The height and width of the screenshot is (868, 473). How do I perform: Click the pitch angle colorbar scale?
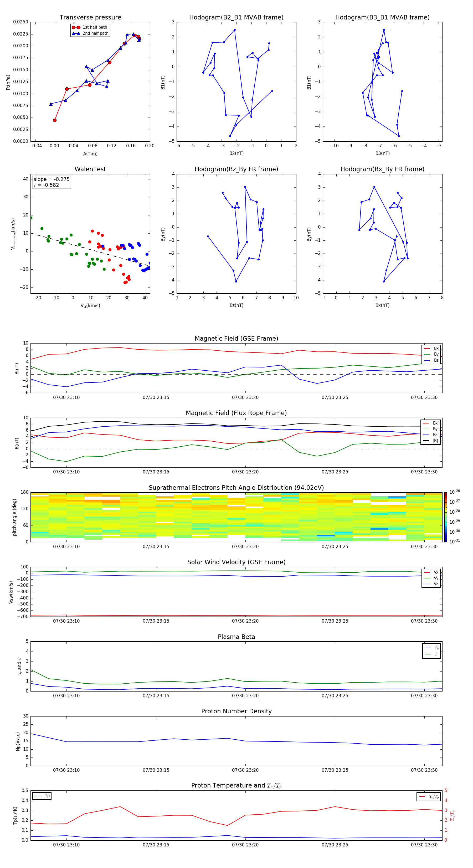coord(446,517)
